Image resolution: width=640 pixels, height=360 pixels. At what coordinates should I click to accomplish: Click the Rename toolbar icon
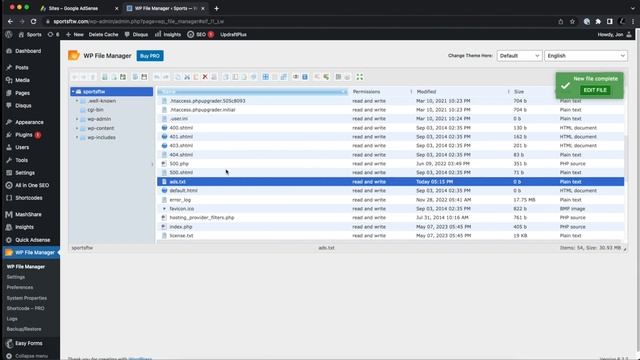235,77
